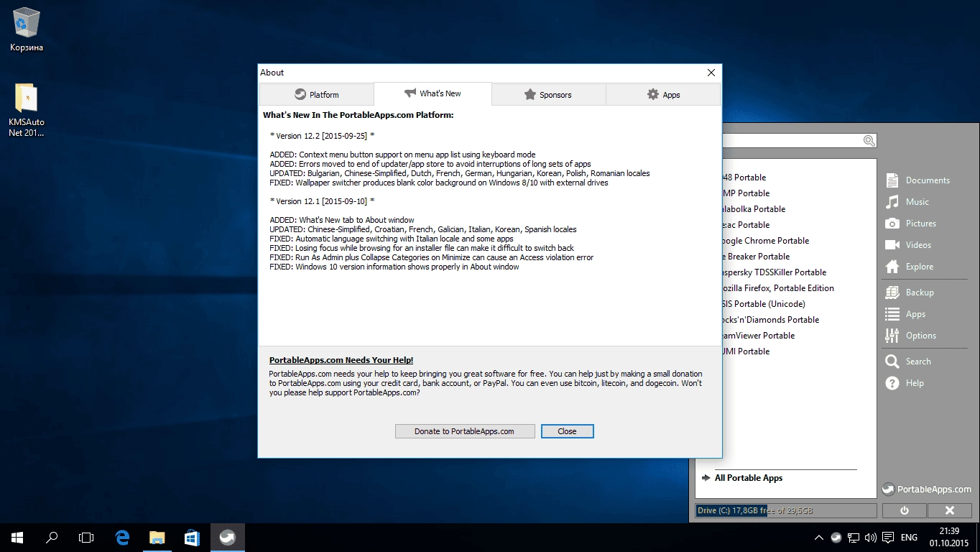
Task: Launch Google Chrome Portable from list
Action: tap(766, 241)
